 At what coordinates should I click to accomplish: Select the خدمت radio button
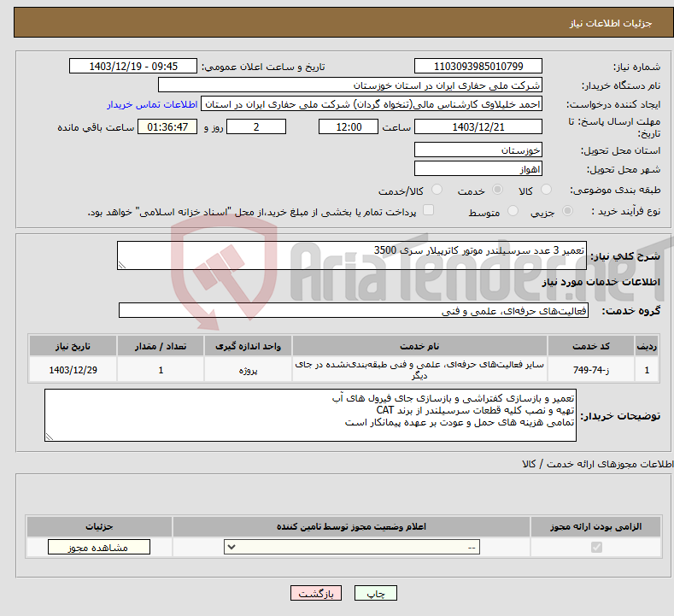point(497,190)
